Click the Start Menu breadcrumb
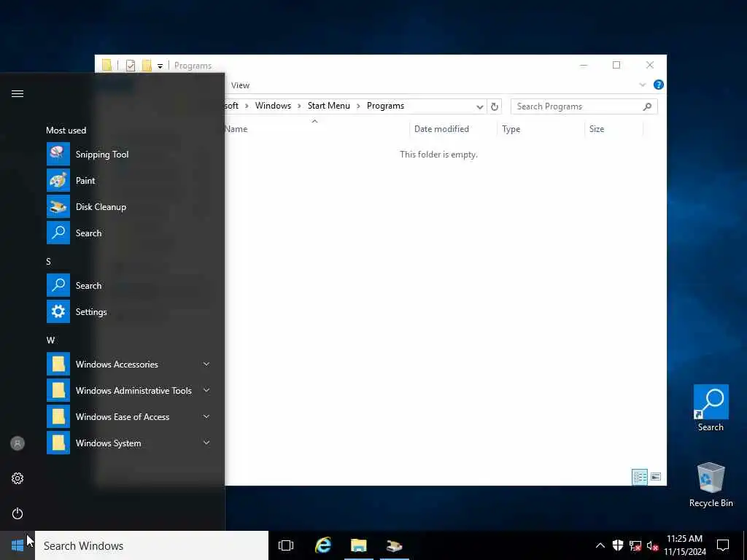Viewport: 747px width, 560px height. pos(329,106)
